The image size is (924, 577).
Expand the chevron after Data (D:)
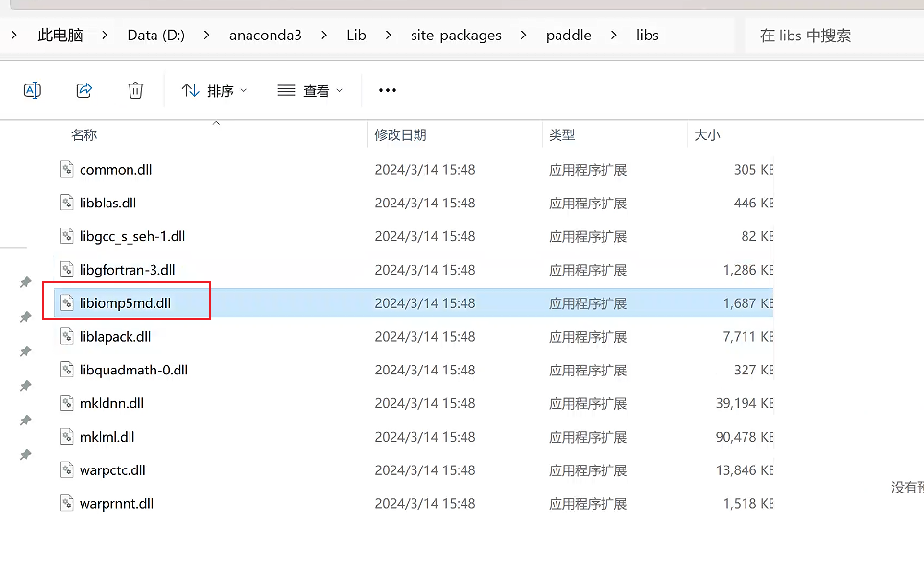click(207, 36)
